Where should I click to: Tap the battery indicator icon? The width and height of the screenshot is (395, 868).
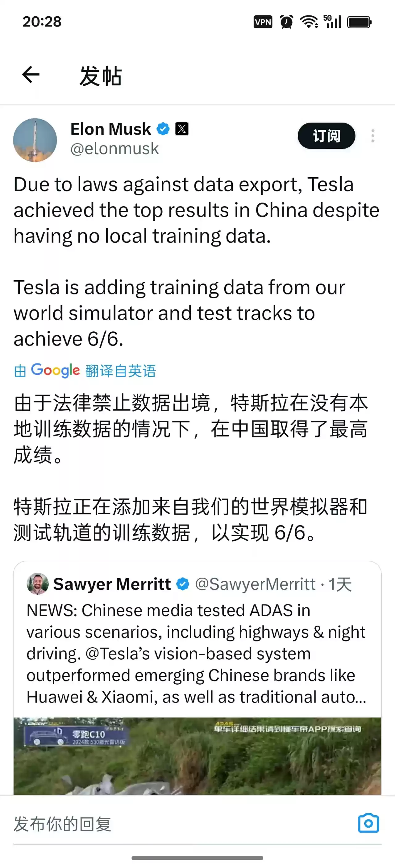[359, 22]
